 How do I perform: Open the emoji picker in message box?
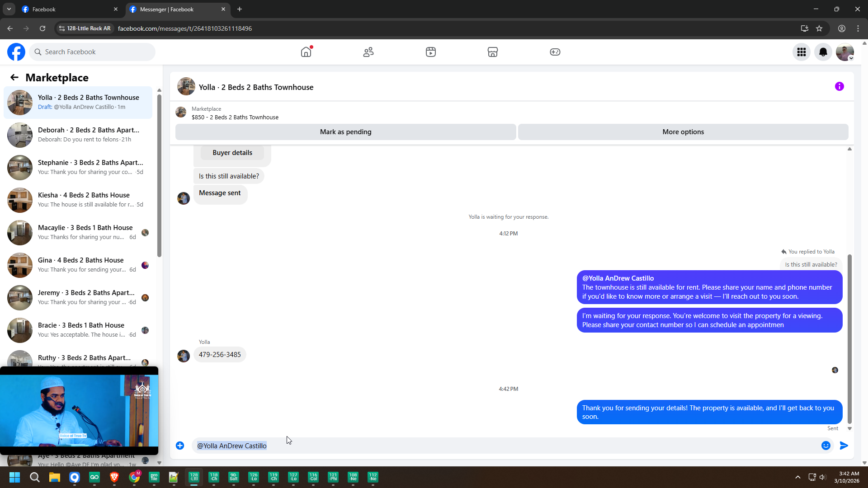pos(826,446)
